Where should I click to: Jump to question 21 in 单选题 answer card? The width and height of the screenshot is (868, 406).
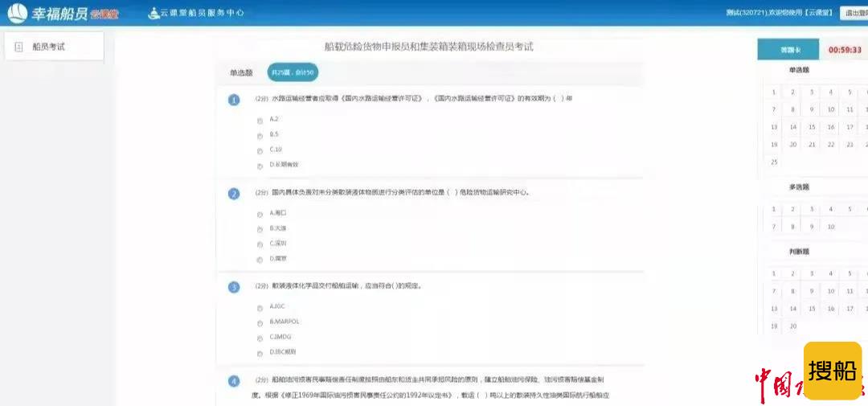coord(812,144)
